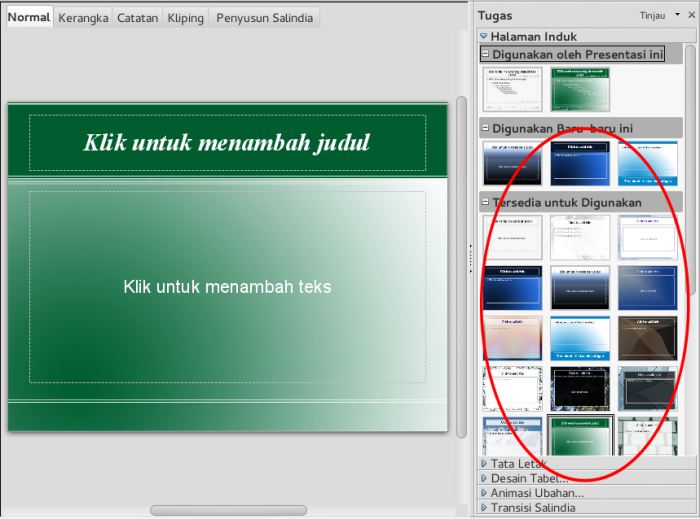Close the Tugas panel with the X
This screenshot has height=519, width=700.
(x=692, y=15)
